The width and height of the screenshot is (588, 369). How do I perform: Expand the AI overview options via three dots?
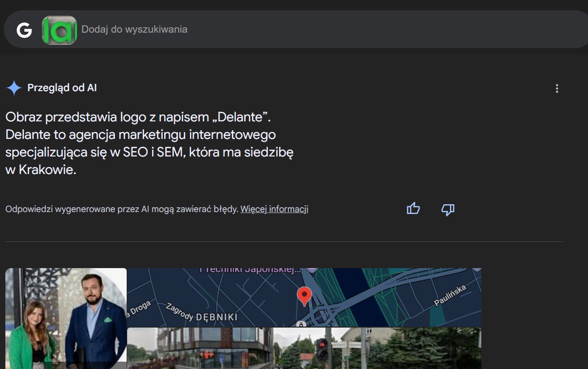[557, 88]
